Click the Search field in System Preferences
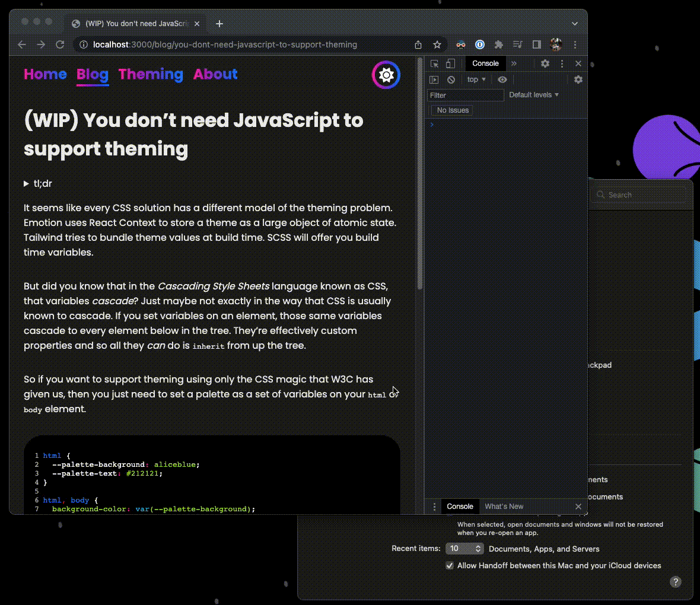Screen dimensions: 700x605 point(639,195)
